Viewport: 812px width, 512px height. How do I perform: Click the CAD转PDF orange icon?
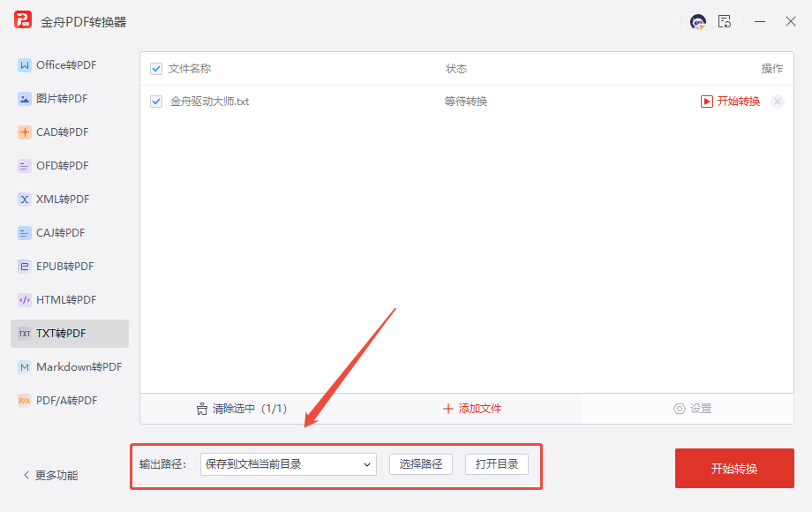click(x=25, y=132)
